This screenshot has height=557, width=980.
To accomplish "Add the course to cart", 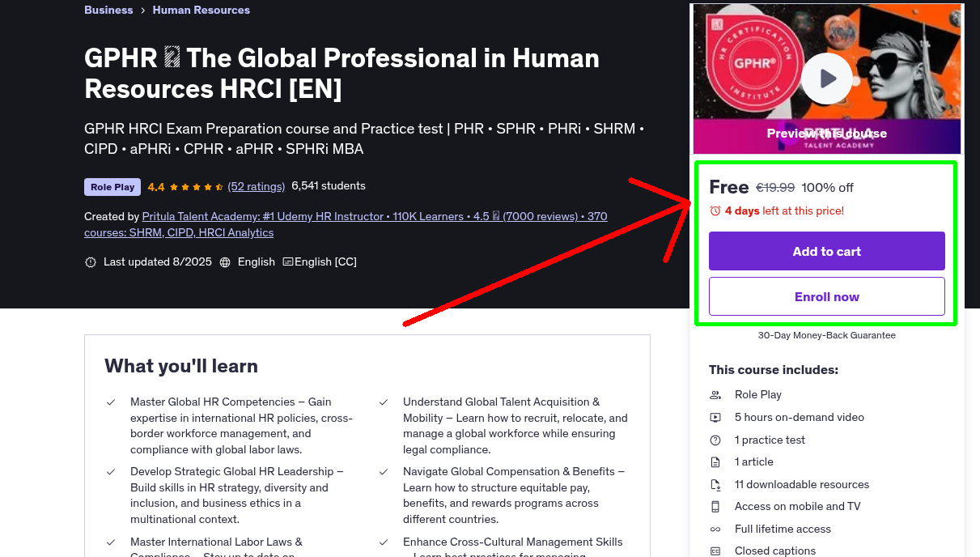I will pos(827,251).
